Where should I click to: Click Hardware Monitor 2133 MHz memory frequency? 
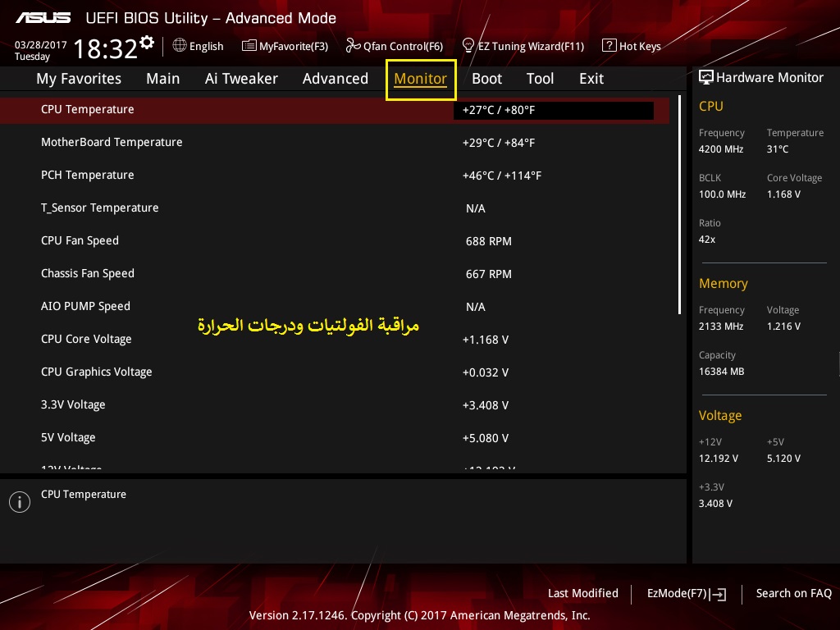(721, 326)
